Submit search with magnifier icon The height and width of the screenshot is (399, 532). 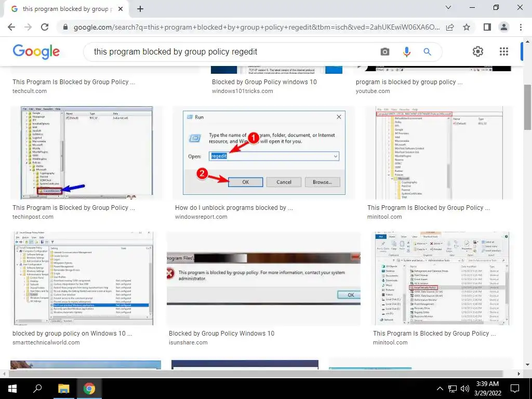tap(427, 51)
